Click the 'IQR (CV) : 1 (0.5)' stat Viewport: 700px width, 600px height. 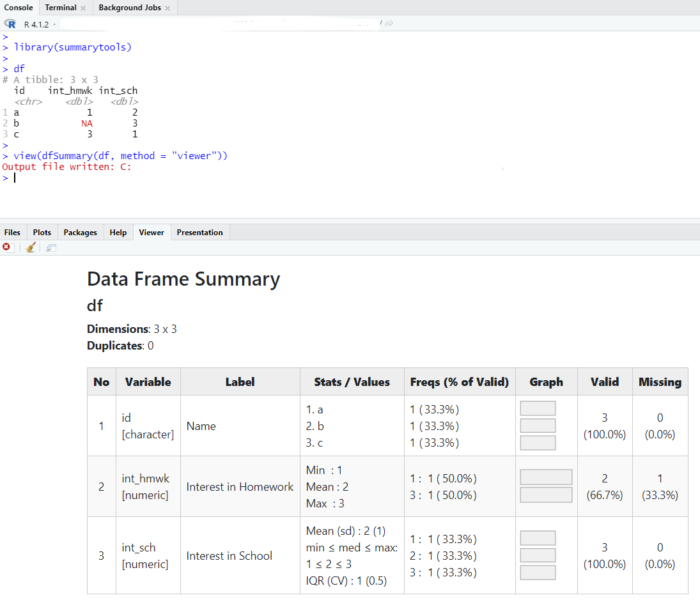[x=346, y=581]
